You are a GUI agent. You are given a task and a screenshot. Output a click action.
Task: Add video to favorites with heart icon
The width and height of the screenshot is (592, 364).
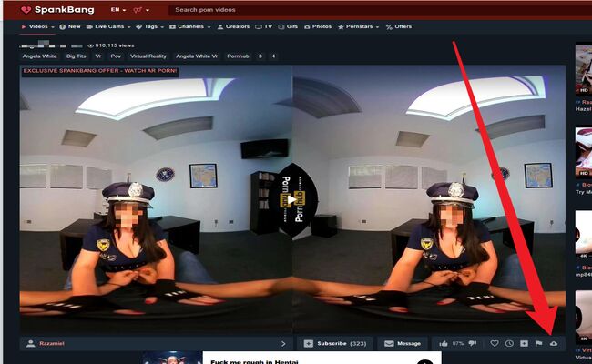[495, 343]
